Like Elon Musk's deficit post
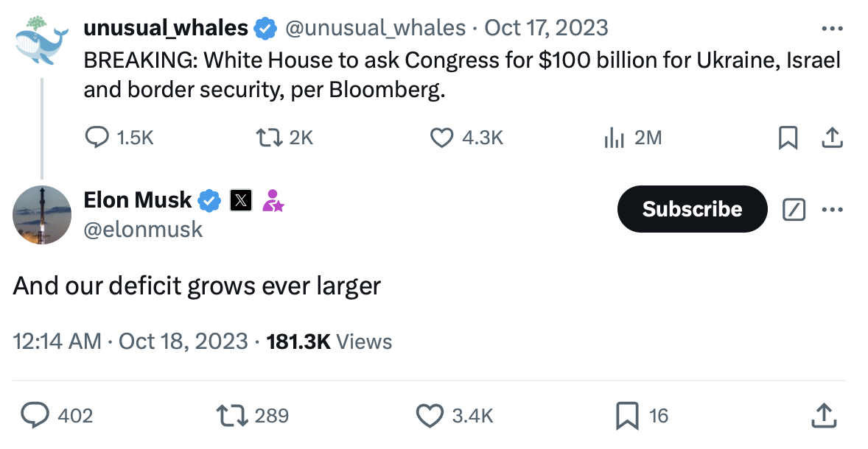The width and height of the screenshot is (868, 449). pos(430,416)
